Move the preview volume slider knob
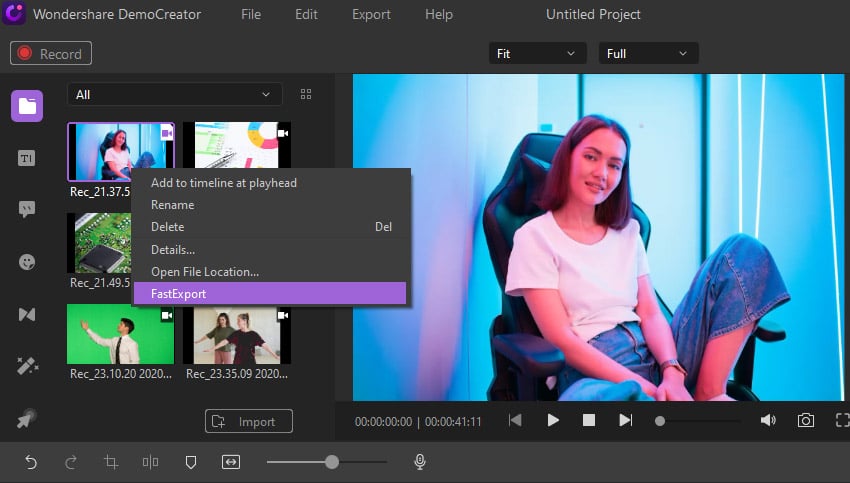Screen dimensions: 850x483 pos(660,421)
